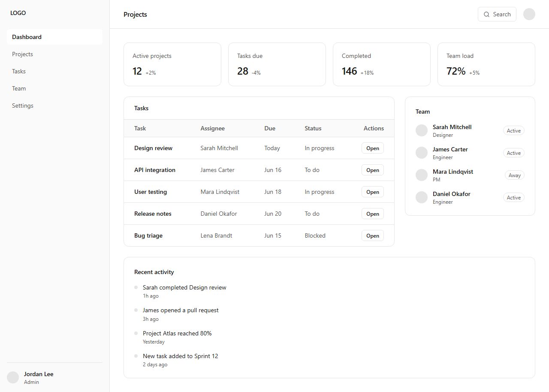Click Mara Lindqvist's team avatar
This screenshot has height=392, width=549.
point(422,175)
